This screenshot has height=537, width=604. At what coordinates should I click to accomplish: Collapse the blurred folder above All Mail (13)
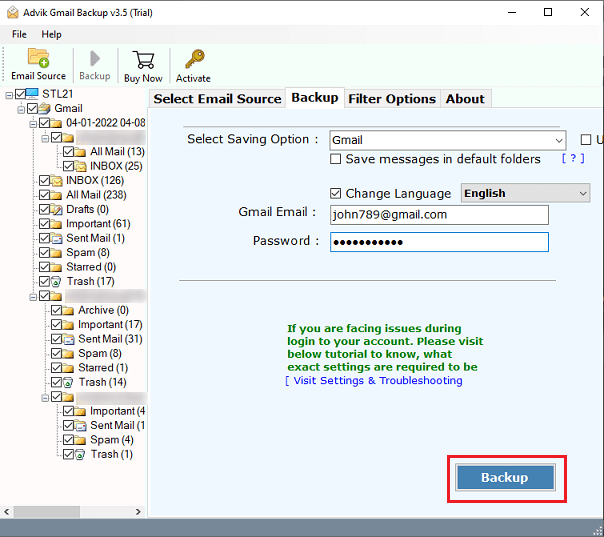coord(45,138)
